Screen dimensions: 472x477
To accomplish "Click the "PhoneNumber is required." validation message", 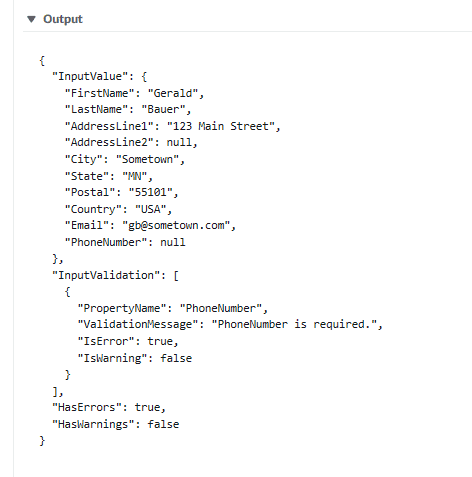I will (x=295, y=324).
